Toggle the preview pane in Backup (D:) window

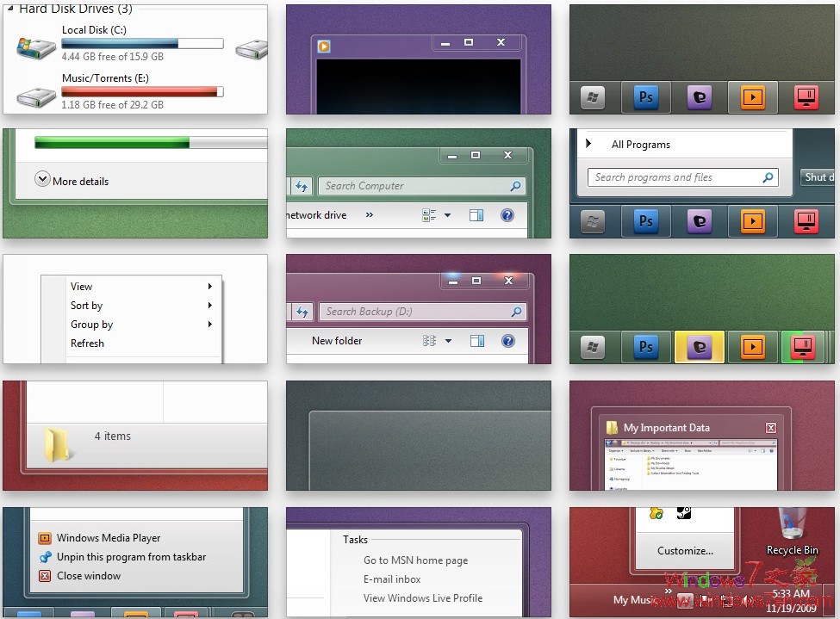point(476,340)
